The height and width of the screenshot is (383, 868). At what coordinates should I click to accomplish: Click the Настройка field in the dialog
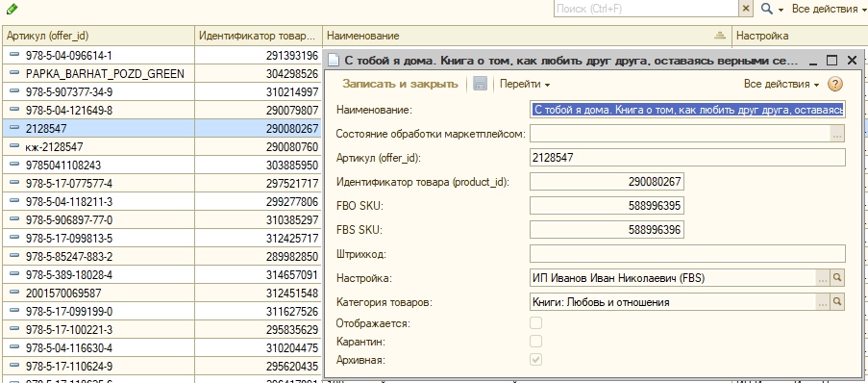pos(673,278)
